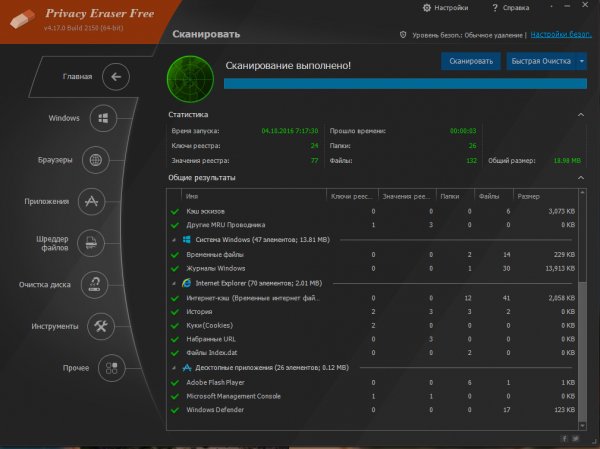Open the Windows section icon
Screen dimensions: 600x449
(x=103, y=118)
